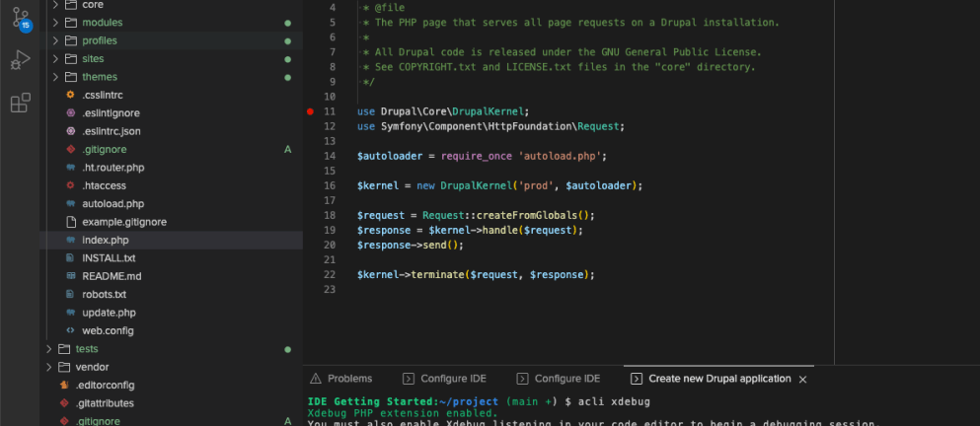Switch to the Problems panel tab
This screenshot has height=426, width=980.
[340, 379]
